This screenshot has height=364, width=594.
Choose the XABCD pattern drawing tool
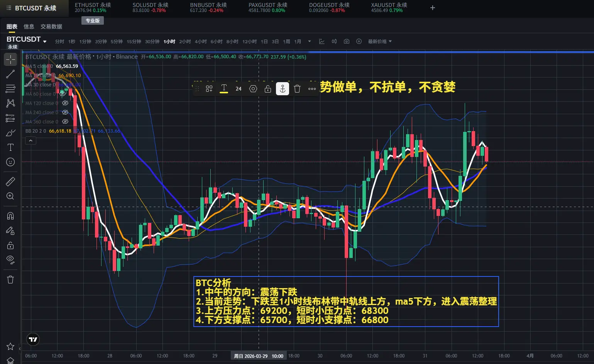[x=10, y=103]
